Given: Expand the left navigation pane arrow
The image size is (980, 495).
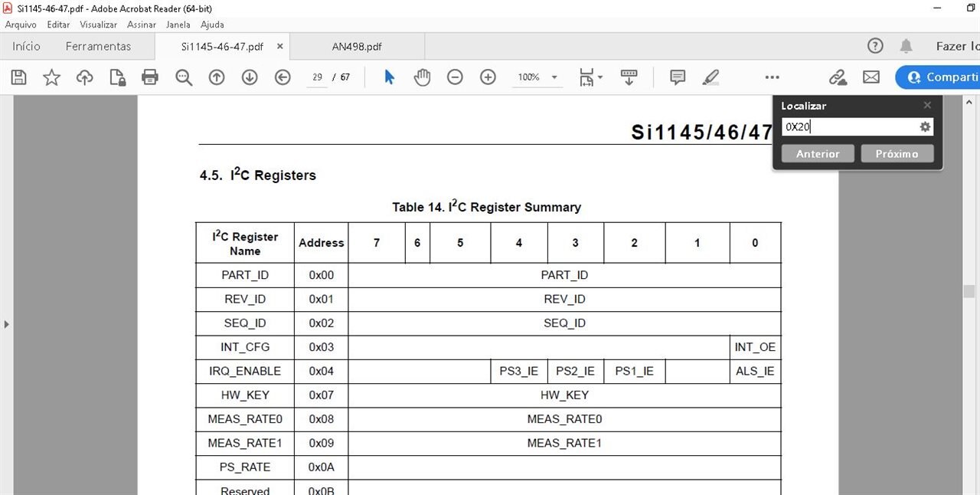Looking at the screenshot, I should pyautogui.click(x=6, y=324).
